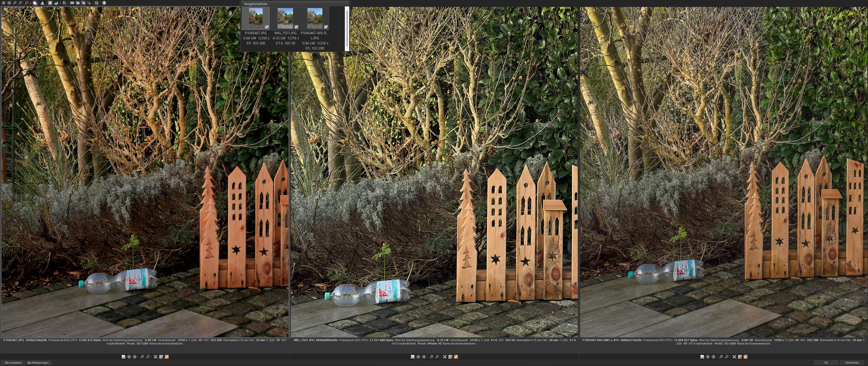Select the P1045467-005-RW2 s.JPG thumbnail in the Vergleichsliste
The image size is (868, 366).
[315, 18]
